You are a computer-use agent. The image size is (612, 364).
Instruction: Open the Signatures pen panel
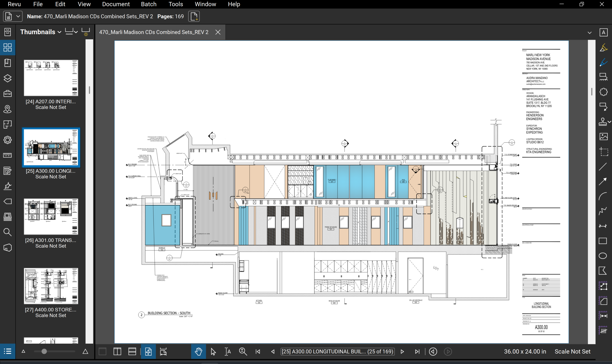pyautogui.click(x=8, y=186)
